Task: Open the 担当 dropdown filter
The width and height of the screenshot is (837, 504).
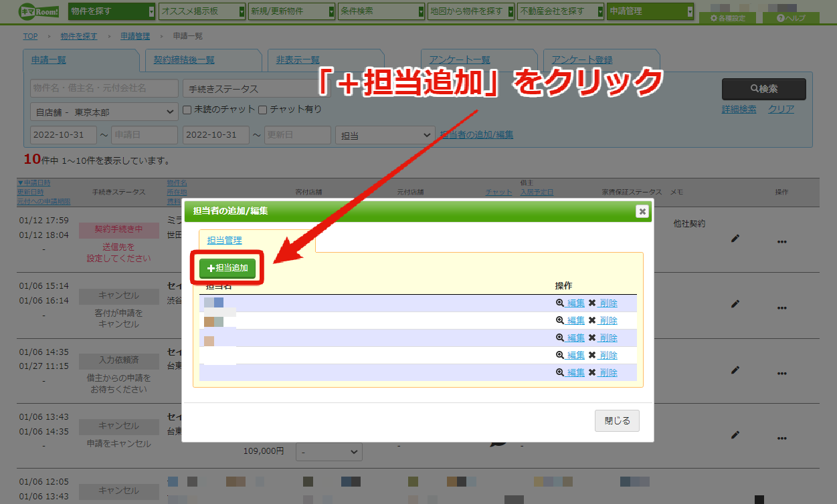Action: coord(385,135)
